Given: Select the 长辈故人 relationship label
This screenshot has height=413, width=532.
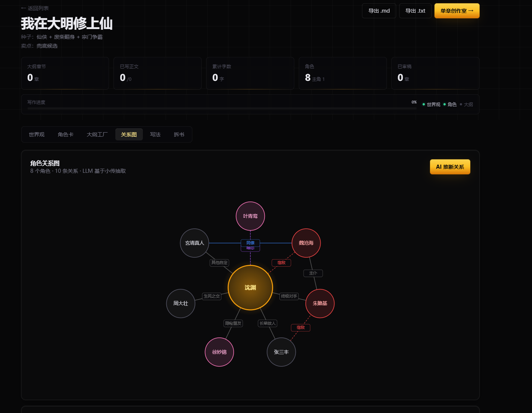Looking at the screenshot, I should [x=267, y=323].
